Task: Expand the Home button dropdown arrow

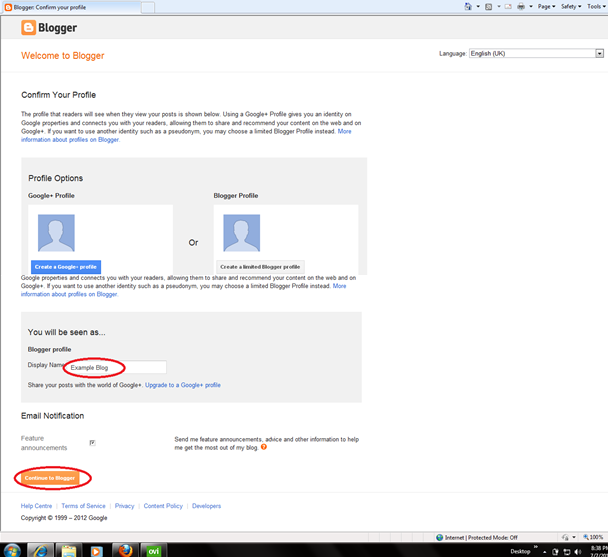Action: tap(478, 7)
